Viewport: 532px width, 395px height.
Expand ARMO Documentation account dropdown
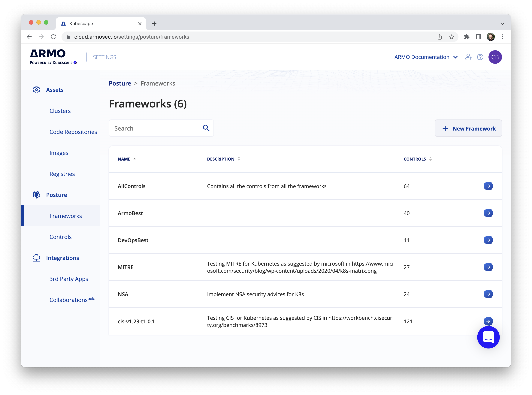tap(426, 57)
